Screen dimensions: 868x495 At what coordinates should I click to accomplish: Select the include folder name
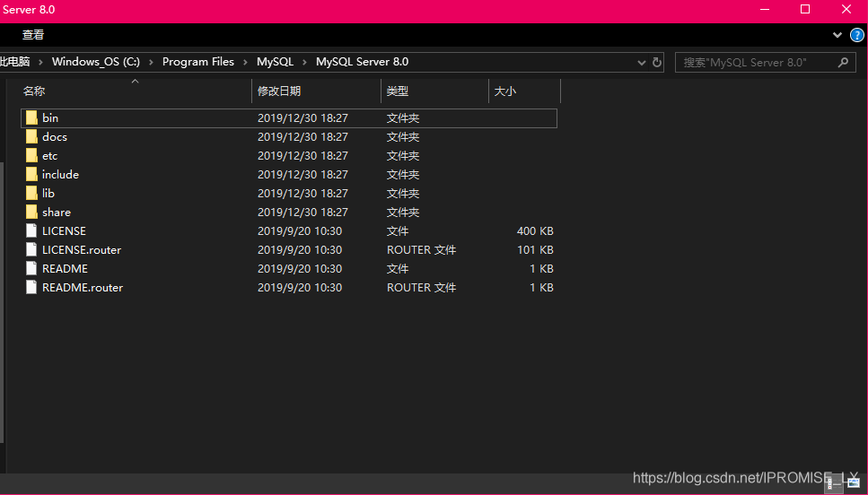(x=60, y=174)
